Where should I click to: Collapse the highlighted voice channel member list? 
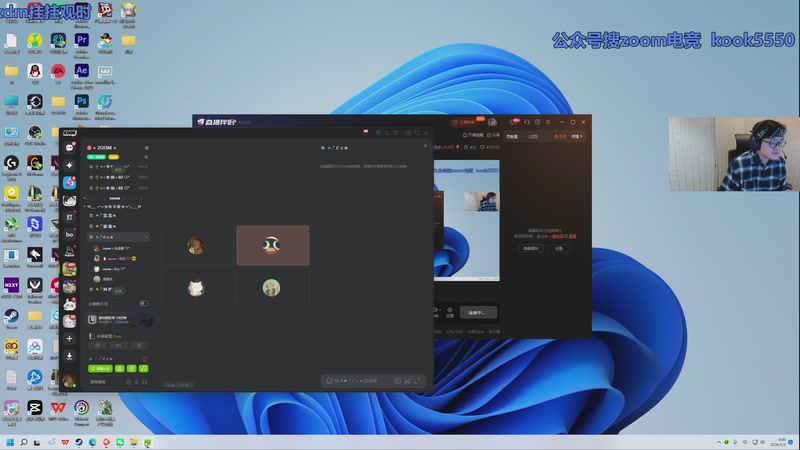pyautogui.click(x=147, y=237)
